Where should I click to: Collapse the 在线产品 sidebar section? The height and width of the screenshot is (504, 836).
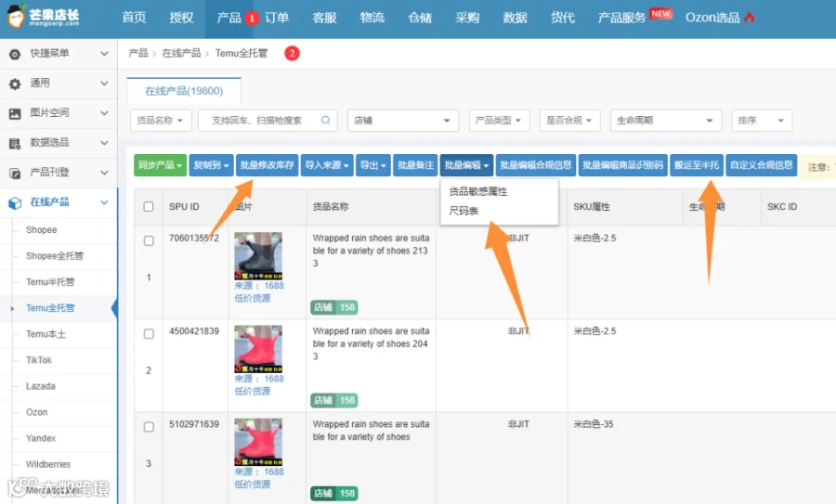104,202
